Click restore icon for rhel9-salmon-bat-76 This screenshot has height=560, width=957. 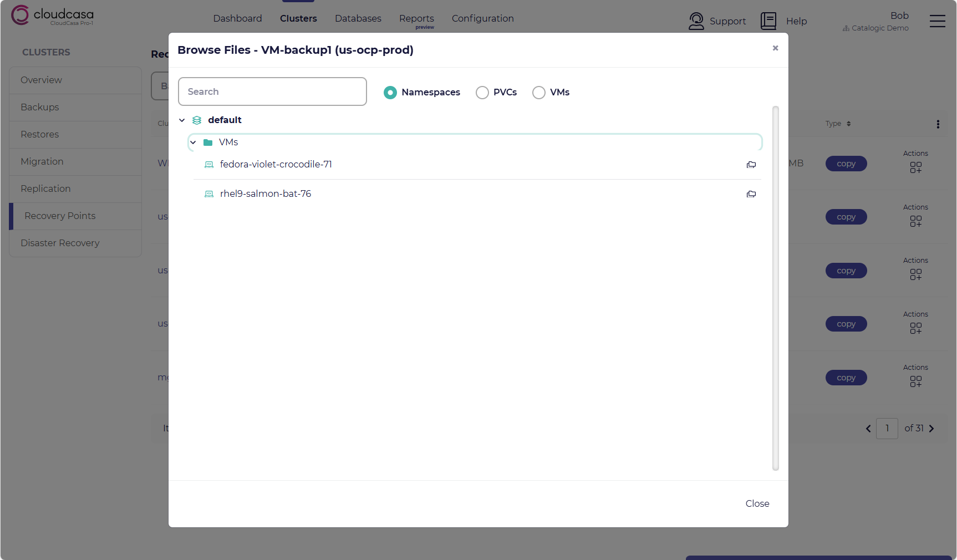pos(751,194)
